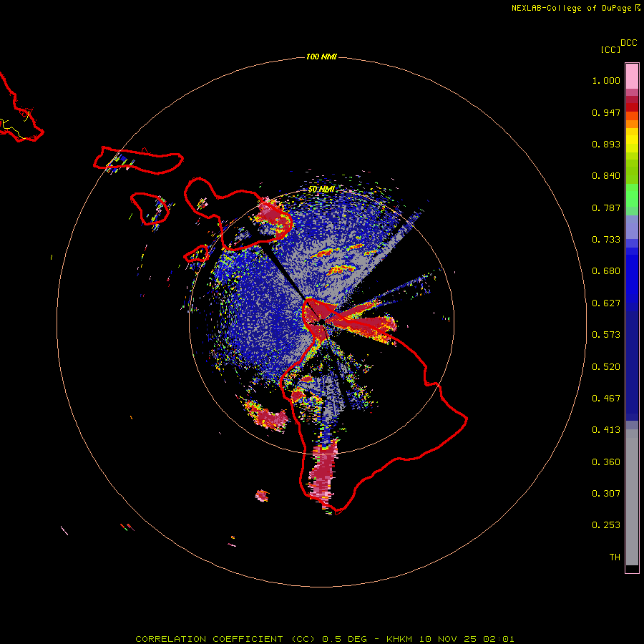Click the Correlation Coefficient KHKM caption

click(x=324, y=639)
